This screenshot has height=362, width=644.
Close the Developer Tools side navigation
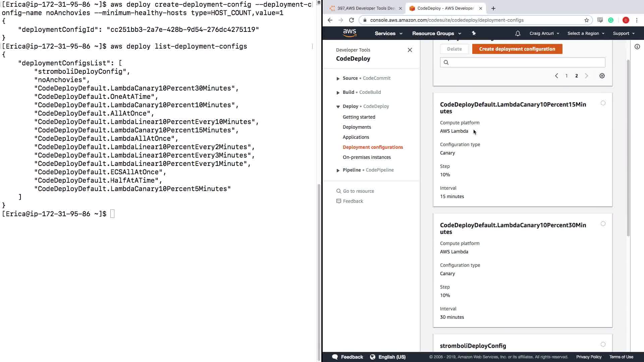pos(410,50)
